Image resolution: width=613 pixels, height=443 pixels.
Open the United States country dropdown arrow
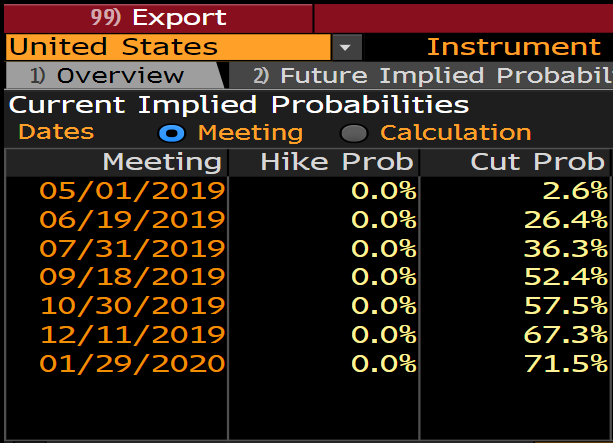coord(346,47)
